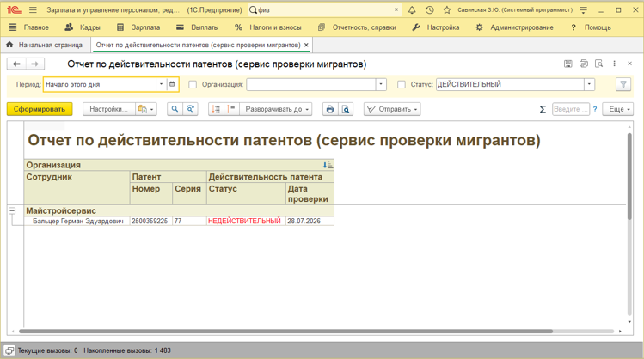
Task: Select the Майстройсервис group row
Action: [x=179, y=211]
